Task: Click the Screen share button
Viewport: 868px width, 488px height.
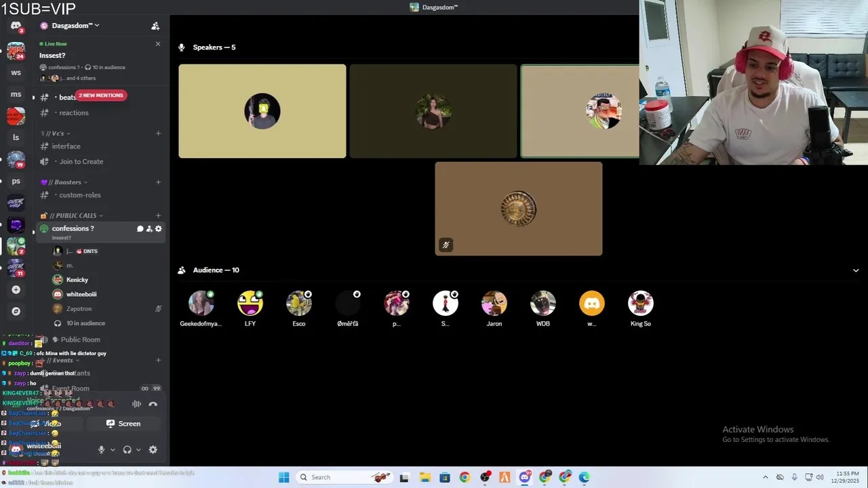Action: [x=123, y=424]
